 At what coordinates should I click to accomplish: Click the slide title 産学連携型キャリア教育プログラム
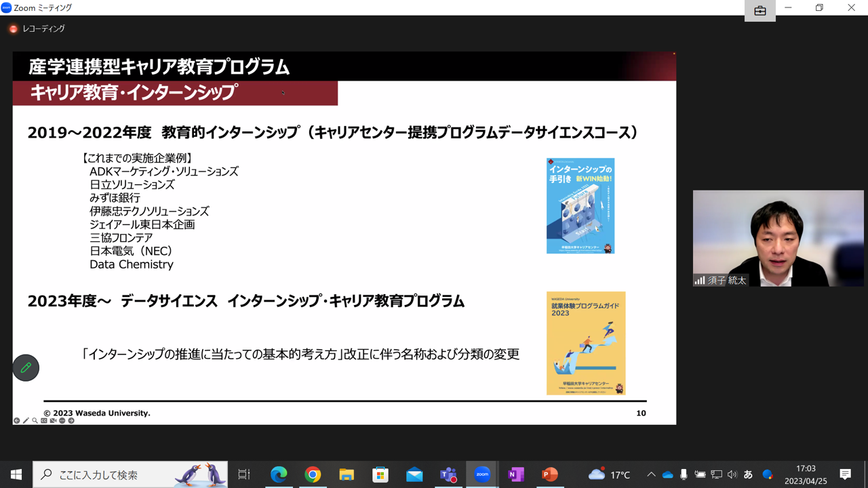(x=159, y=67)
